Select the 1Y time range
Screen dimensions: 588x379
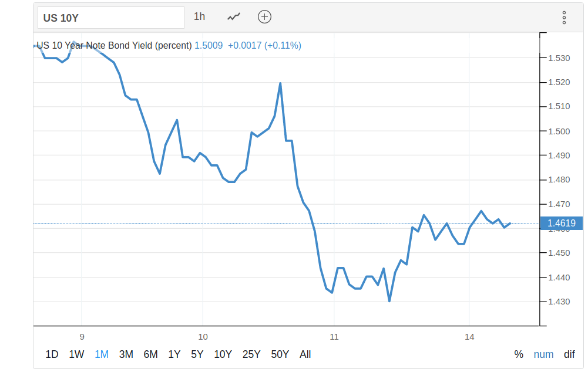(174, 354)
